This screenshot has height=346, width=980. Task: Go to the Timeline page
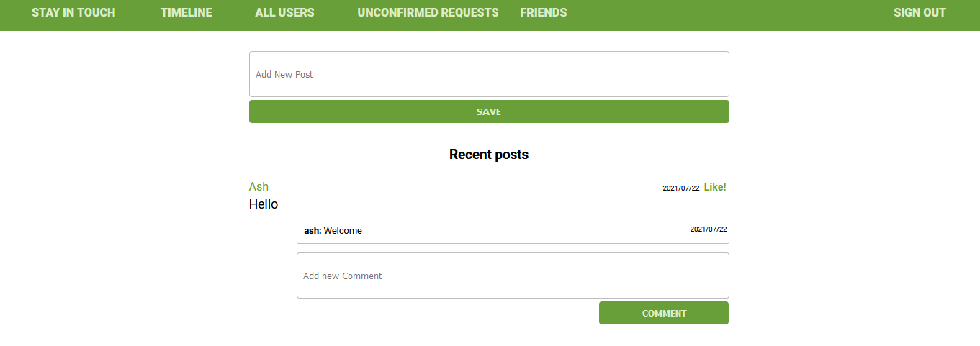click(186, 12)
